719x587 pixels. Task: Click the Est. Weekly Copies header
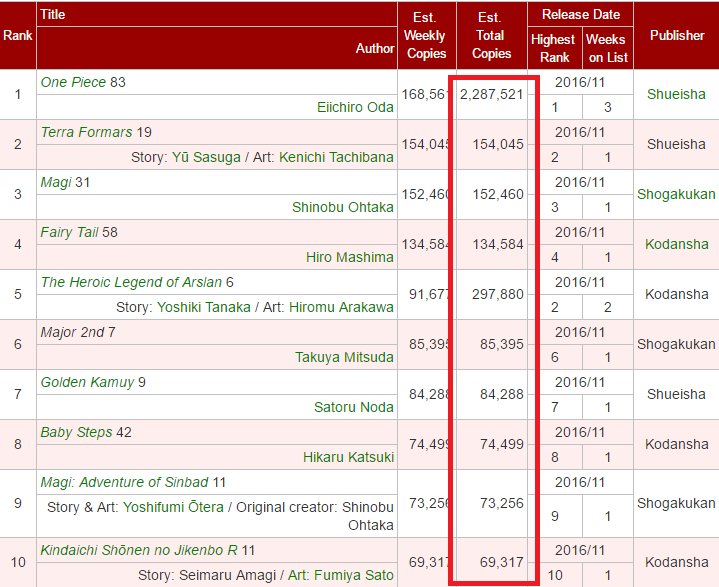(x=426, y=35)
